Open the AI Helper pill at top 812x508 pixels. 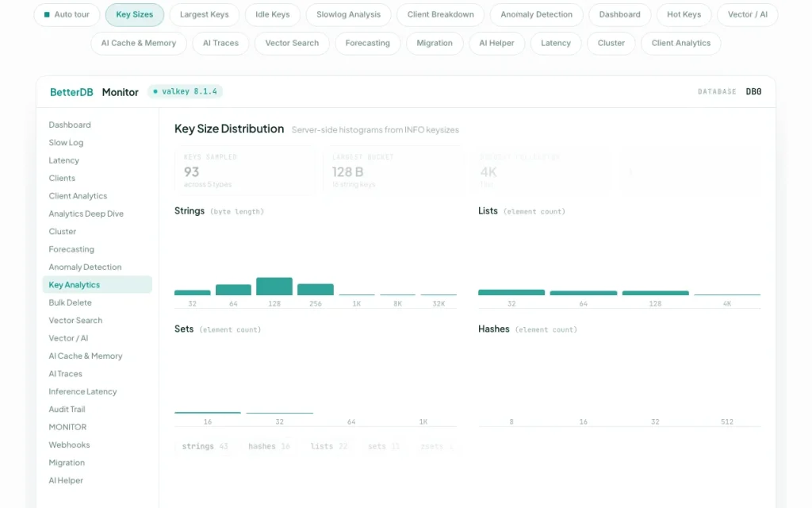click(496, 43)
